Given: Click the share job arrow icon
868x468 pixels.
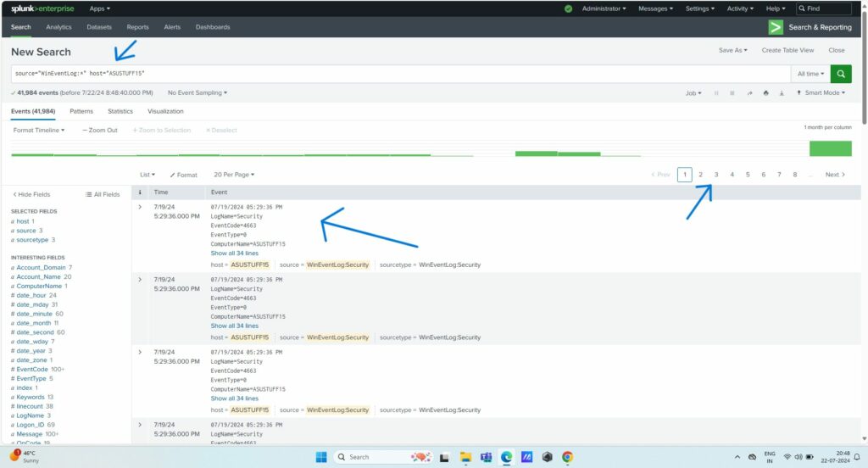Looking at the screenshot, I should [749, 93].
